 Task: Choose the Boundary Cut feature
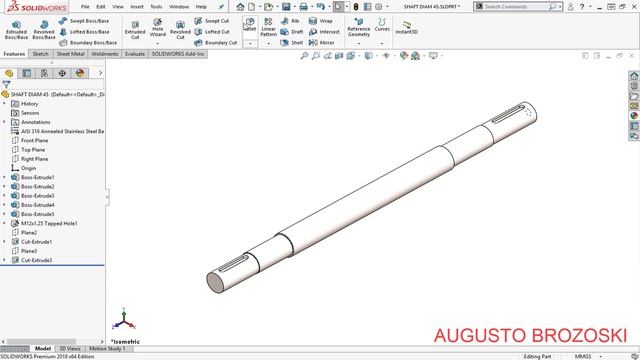click(x=215, y=42)
